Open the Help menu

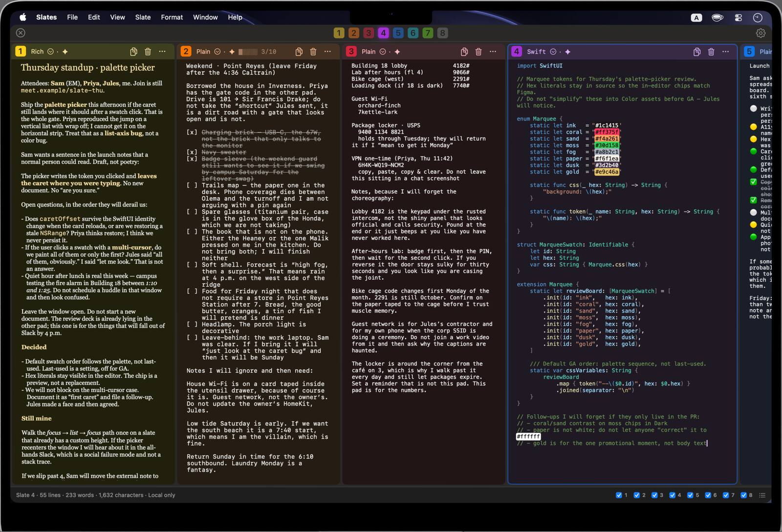(235, 17)
